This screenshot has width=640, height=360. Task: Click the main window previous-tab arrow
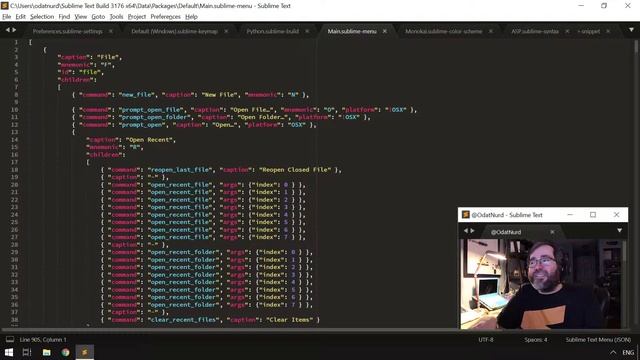[x=7, y=30]
